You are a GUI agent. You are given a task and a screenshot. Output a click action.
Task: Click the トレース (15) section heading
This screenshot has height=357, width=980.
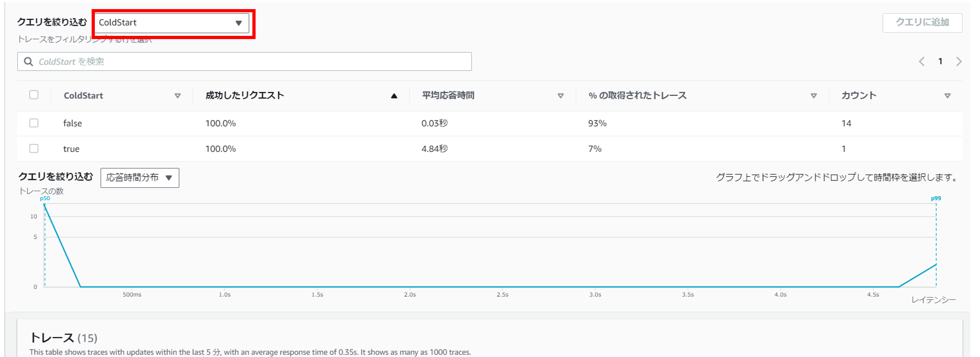coord(63,338)
